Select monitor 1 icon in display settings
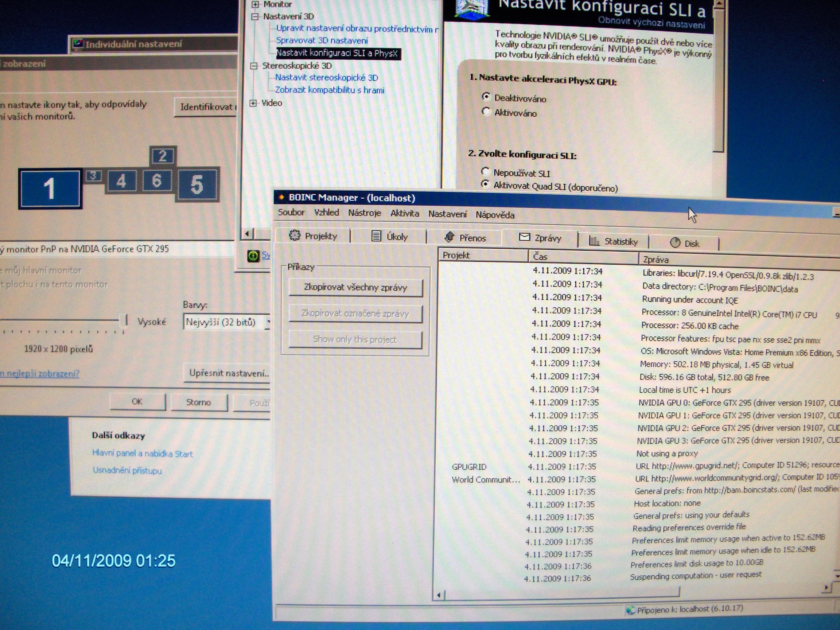840x630 pixels. click(50, 188)
